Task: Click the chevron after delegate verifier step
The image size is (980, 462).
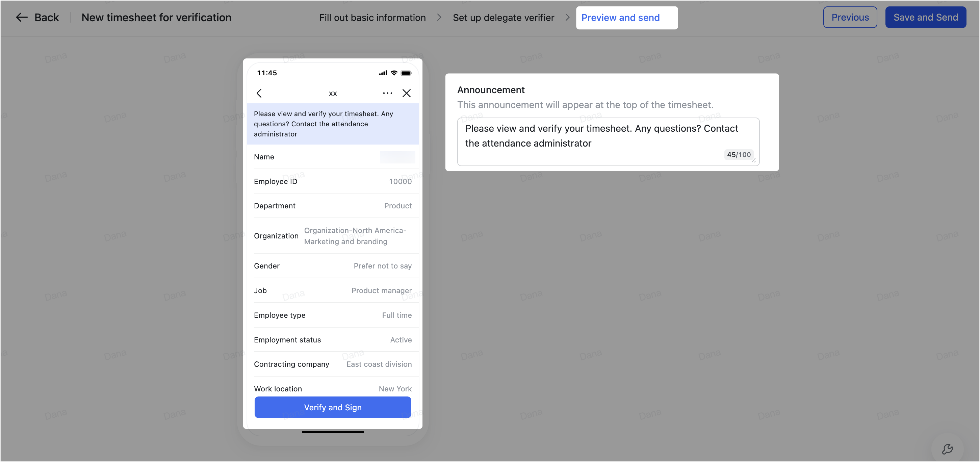Action: pyautogui.click(x=567, y=18)
